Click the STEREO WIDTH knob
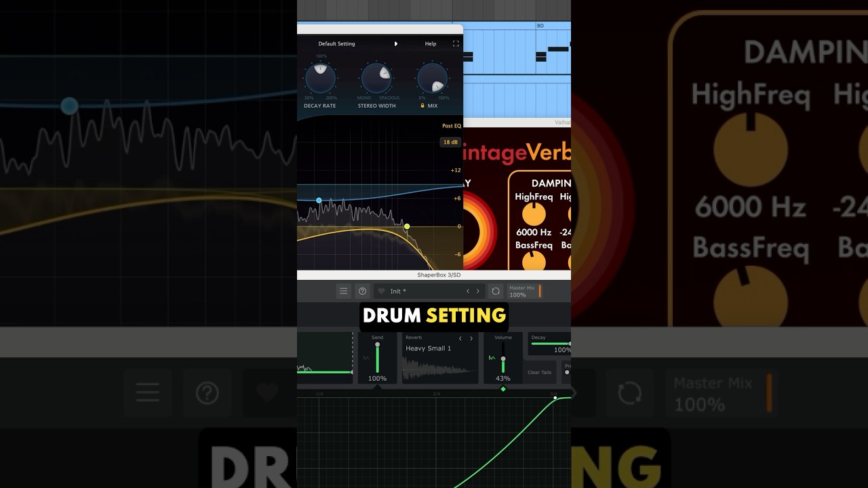Image resolution: width=868 pixels, height=488 pixels. pos(376,77)
